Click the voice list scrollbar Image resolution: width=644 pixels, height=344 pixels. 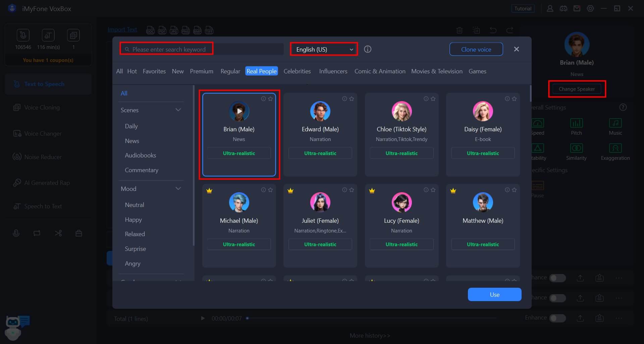pyautogui.click(x=530, y=93)
